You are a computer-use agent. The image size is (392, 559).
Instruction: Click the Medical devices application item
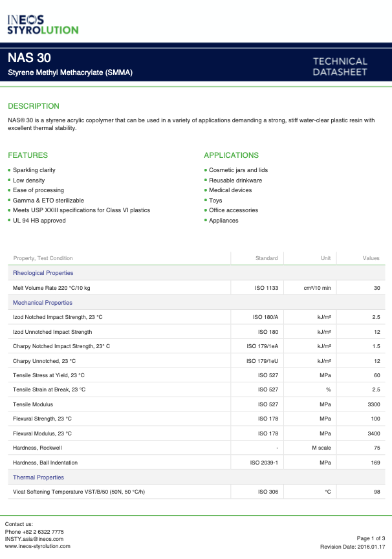(230, 190)
